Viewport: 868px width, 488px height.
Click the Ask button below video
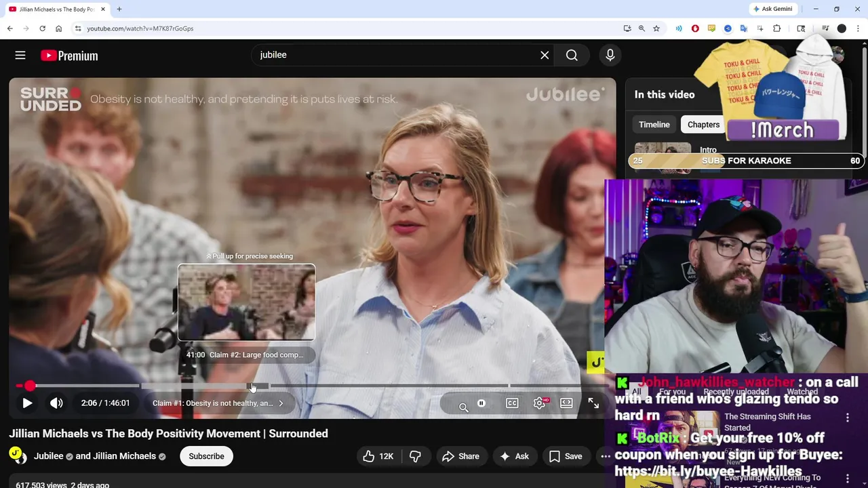[514, 456]
